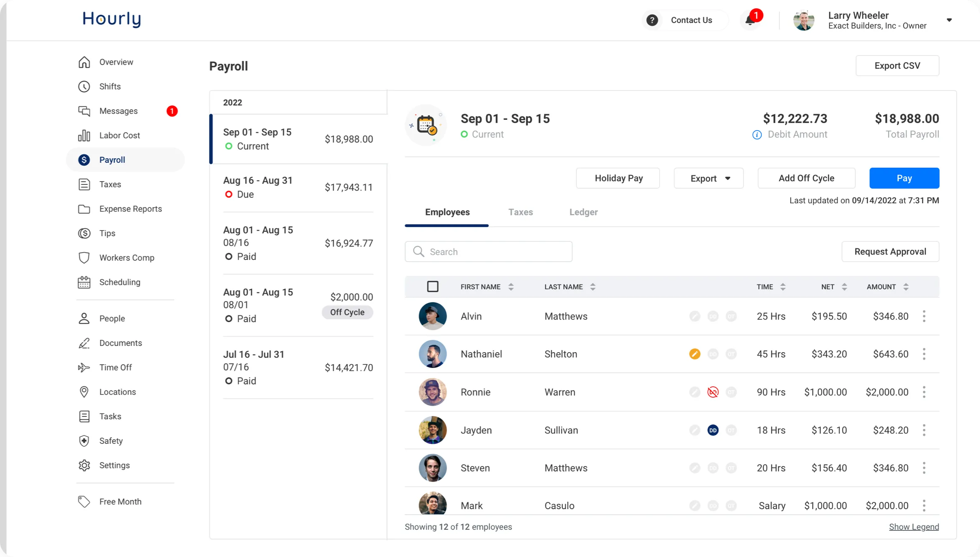The height and width of the screenshot is (557, 980).
Task: Open Workers Comp from the sidebar
Action: click(126, 257)
